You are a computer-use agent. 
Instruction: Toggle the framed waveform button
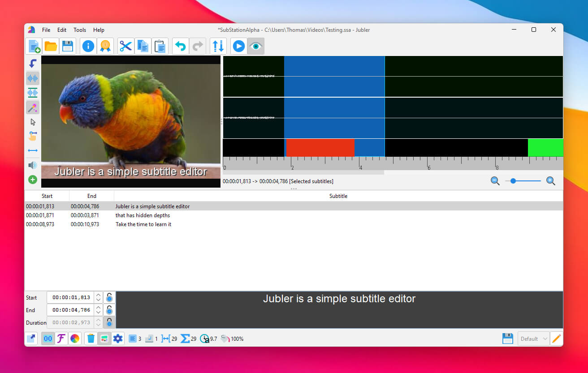pyautogui.click(x=33, y=93)
